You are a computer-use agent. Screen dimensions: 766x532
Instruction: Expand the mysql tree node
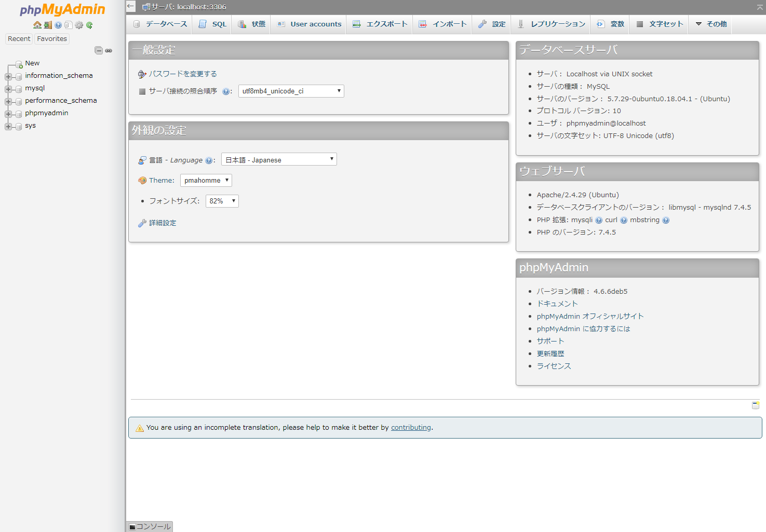(x=8, y=89)
